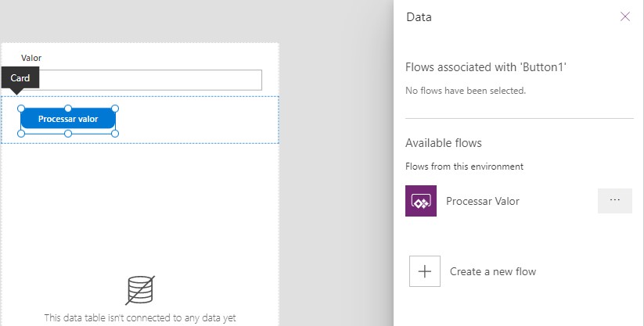Click inside the Valor text input

pyautogui.click(x=149, y=80)
